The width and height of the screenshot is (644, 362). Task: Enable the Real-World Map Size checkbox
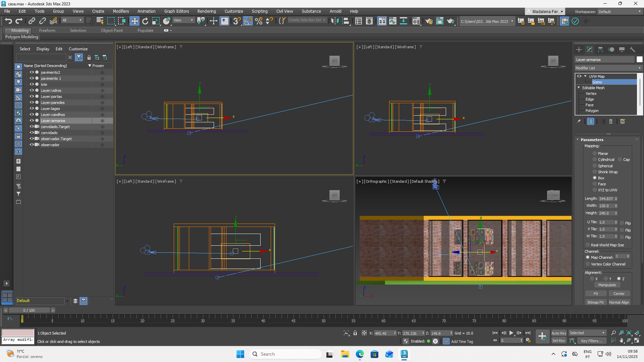[588, 245]
